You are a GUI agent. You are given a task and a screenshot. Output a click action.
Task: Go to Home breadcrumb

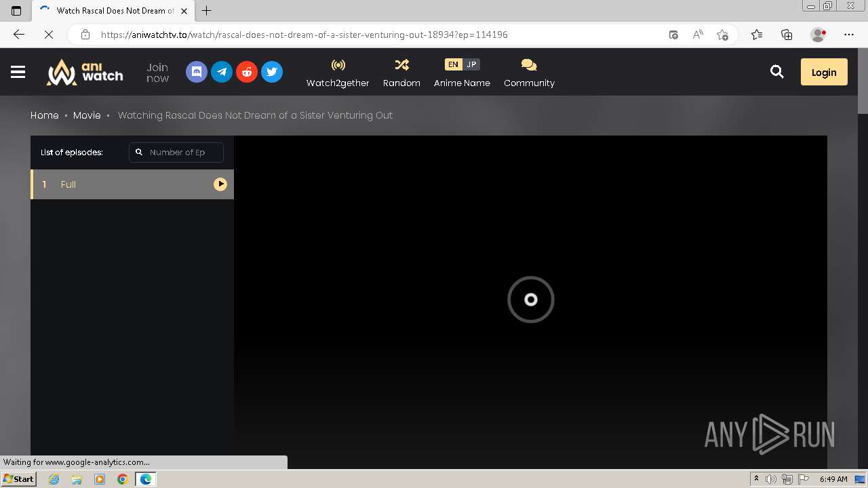(x=45, y=115)
